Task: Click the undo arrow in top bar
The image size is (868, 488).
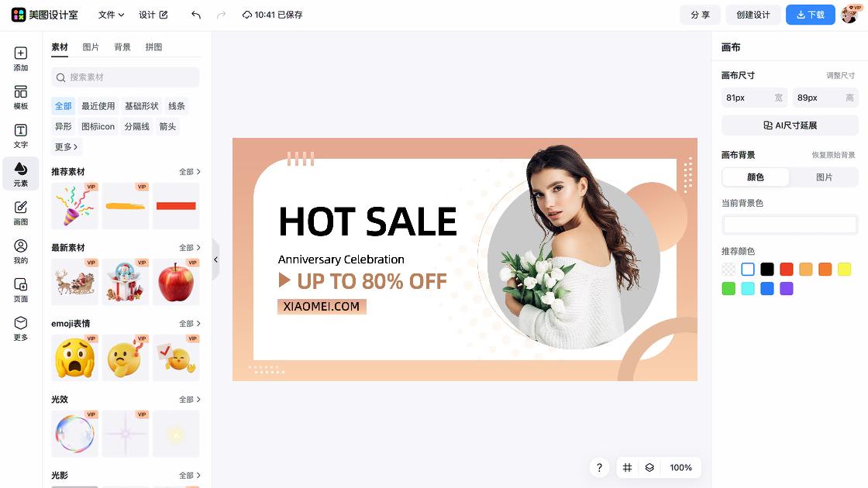Action: click(x=196, y=15)
